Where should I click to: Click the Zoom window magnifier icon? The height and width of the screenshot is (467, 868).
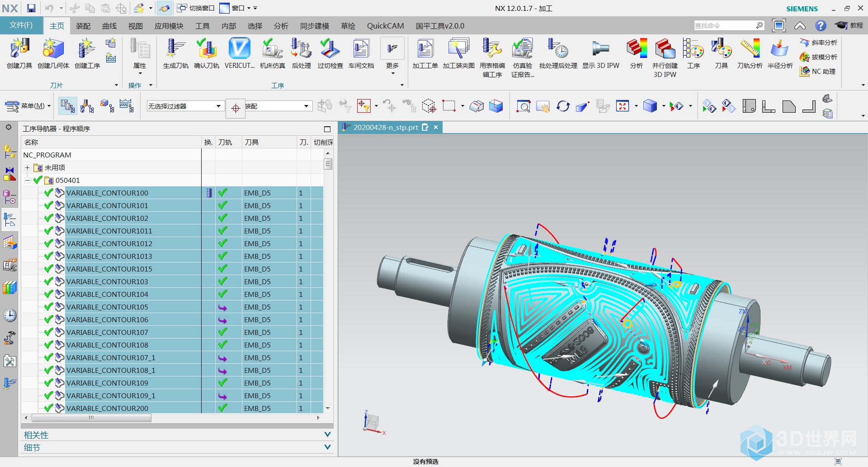pos(523,106)
